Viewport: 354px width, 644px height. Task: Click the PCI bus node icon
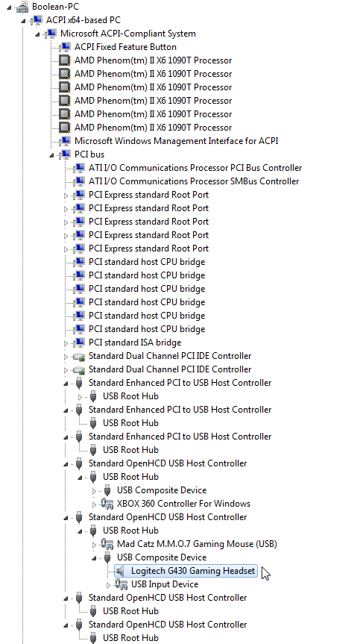tap(65, 154)
